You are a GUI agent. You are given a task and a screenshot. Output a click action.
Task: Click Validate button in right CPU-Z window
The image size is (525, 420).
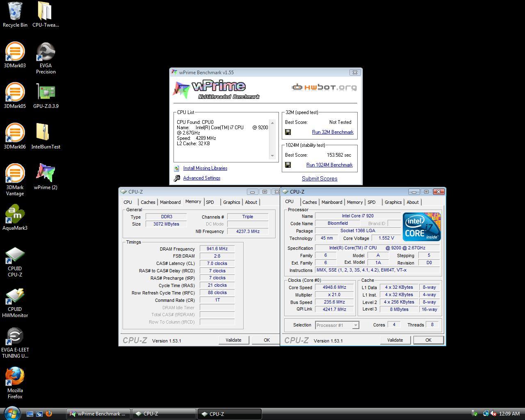pyautogui.click(x=395, y=340)
